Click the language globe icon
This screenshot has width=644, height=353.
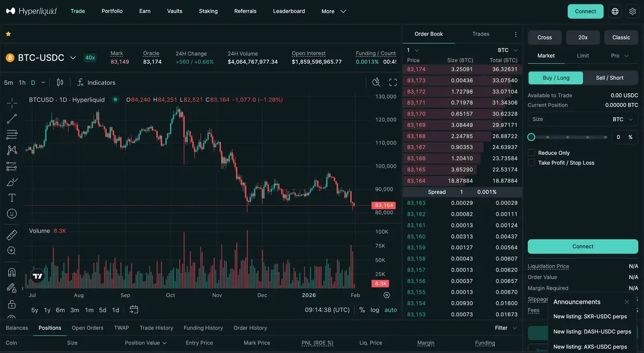(x=615, y=11)
